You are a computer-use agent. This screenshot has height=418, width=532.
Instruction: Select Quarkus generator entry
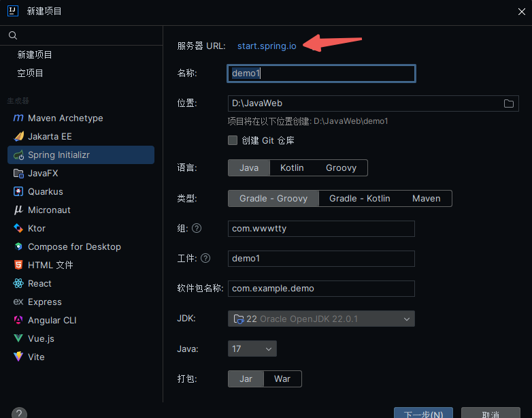pyautogui.click(x=81, y=191)
